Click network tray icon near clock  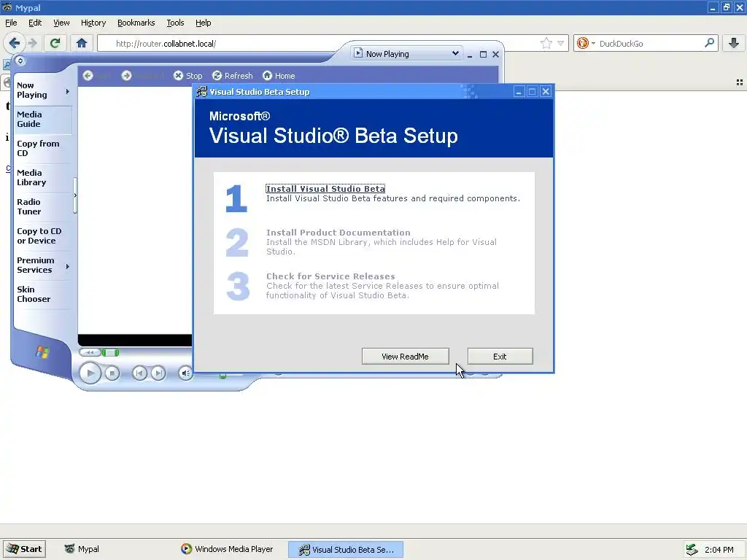(x=692, y=550)
